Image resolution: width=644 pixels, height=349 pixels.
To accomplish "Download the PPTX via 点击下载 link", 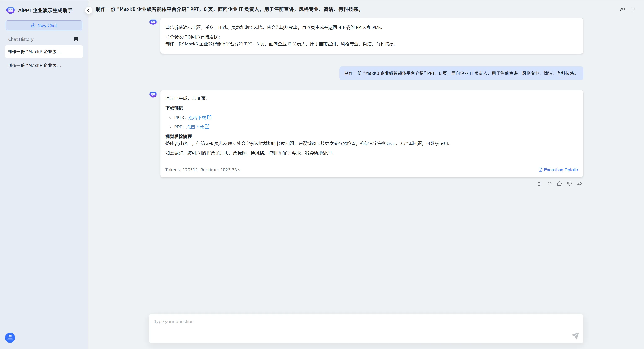I will (200, 117).
